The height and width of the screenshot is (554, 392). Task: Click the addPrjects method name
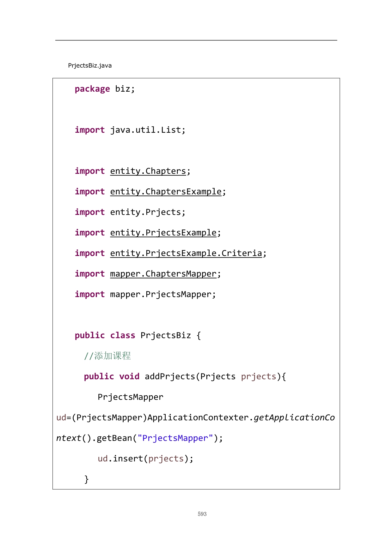170,376
